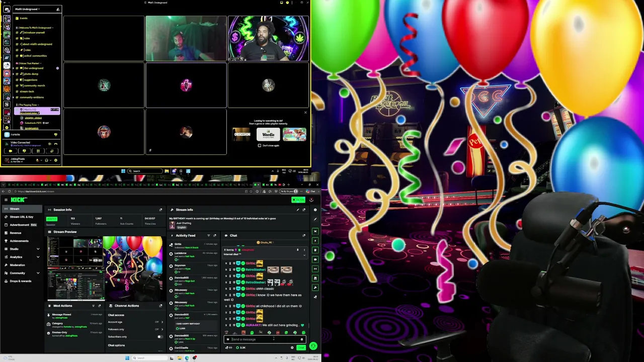Image resolution: width=644 pixels, height=362 pixels.
Task: Open Discord noise suppression options
Action: click(x=49, y=144)
